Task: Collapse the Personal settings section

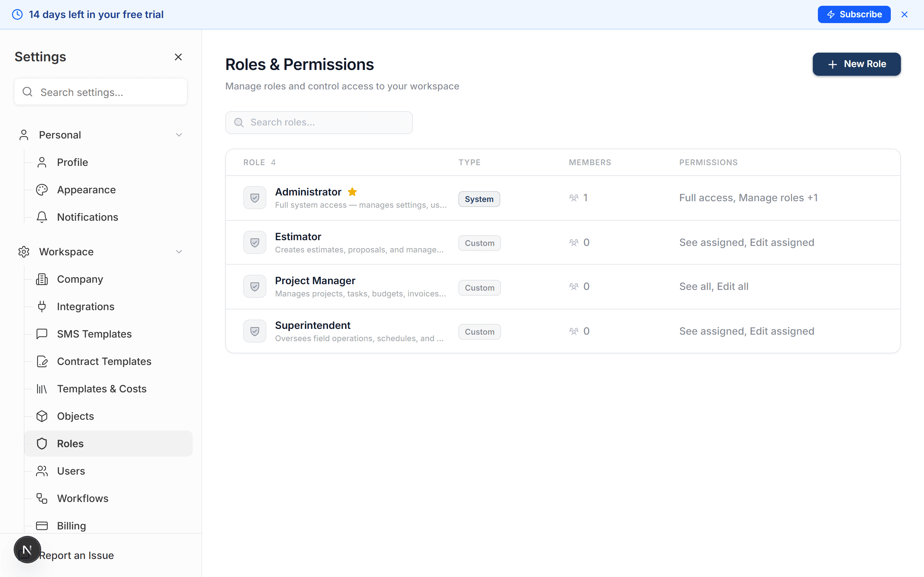Action: click(x=179, y=134)
